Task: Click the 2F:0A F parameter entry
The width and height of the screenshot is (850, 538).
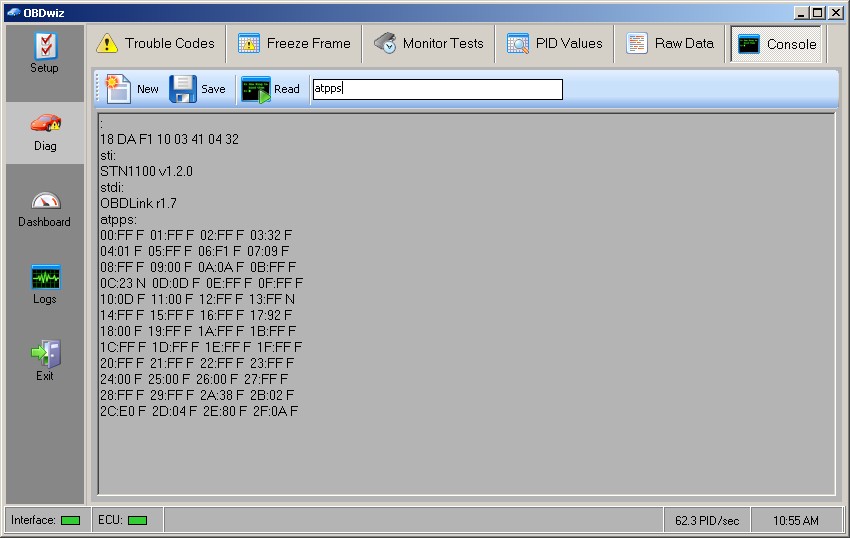Action: (x=275, y=411)
